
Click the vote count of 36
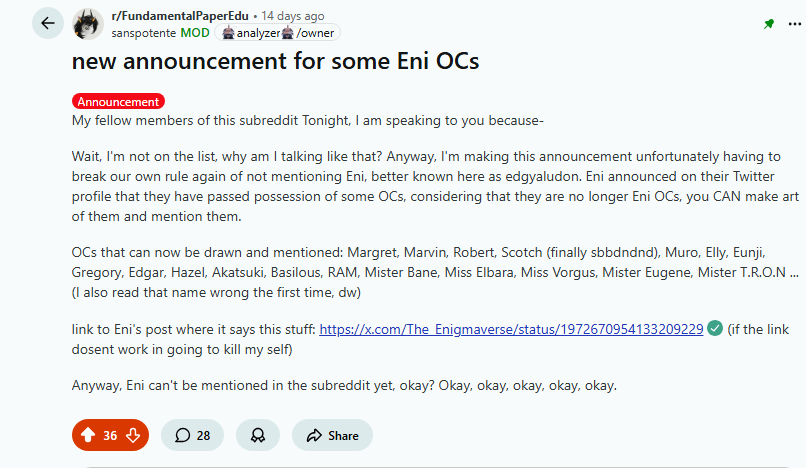110,435
